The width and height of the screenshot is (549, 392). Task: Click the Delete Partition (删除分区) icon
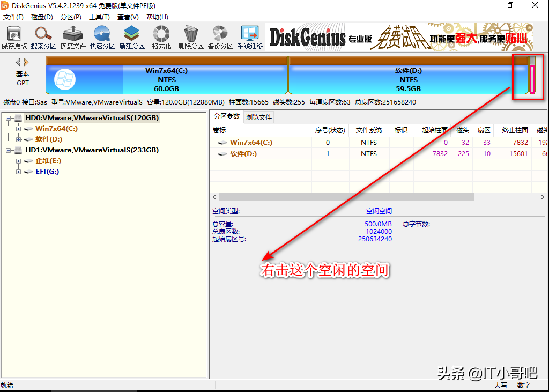coord(191,37)
